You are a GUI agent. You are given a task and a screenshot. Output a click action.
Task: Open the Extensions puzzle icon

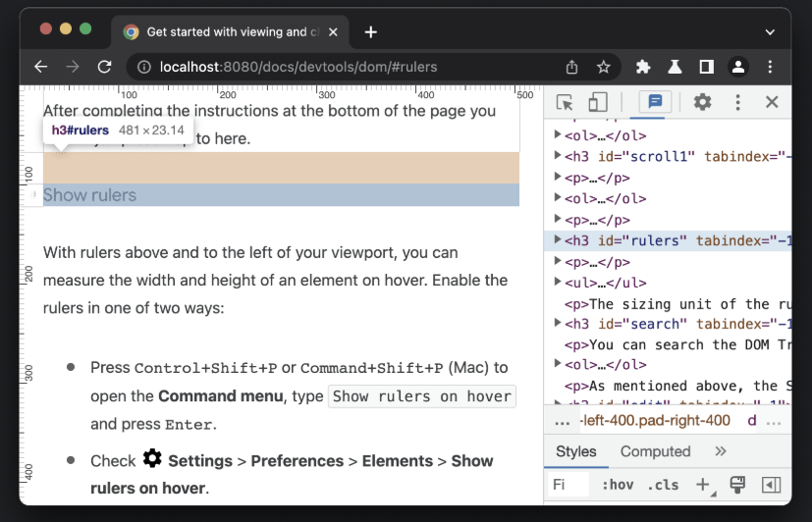(x=643, y=67)
